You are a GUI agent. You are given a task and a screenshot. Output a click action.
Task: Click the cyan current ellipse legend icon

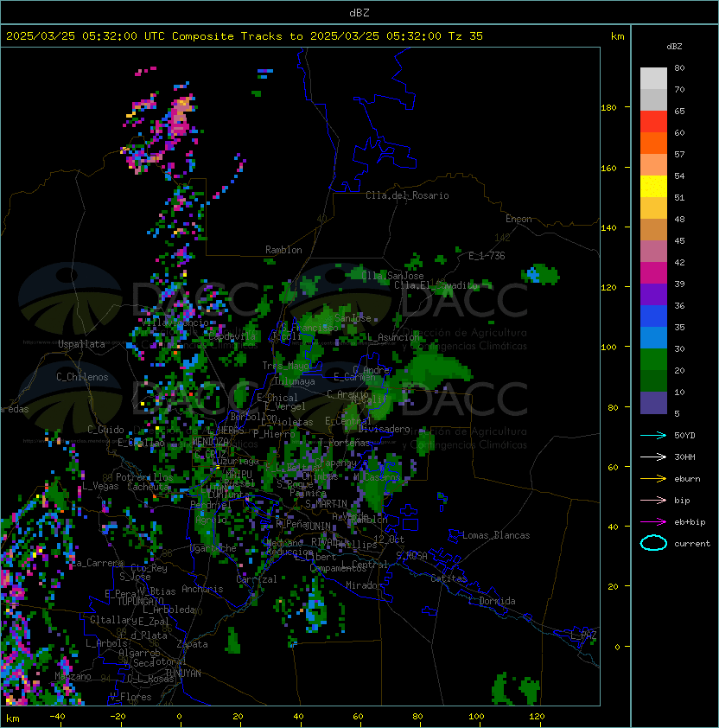(x=653, y=543)
